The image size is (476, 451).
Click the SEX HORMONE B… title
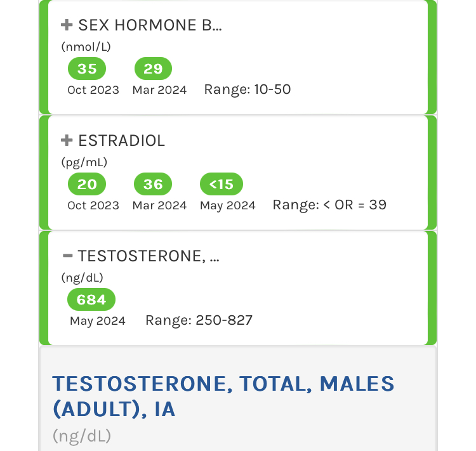click(x=150, y=25)
